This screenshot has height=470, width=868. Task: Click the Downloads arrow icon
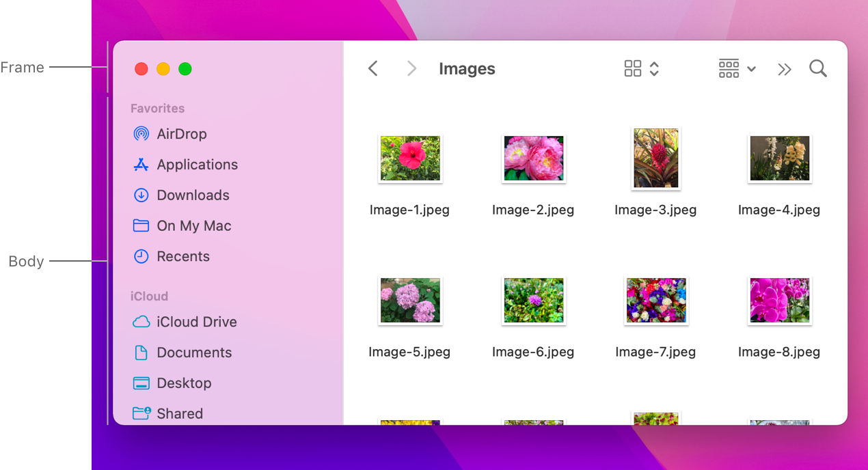(141, 195)
